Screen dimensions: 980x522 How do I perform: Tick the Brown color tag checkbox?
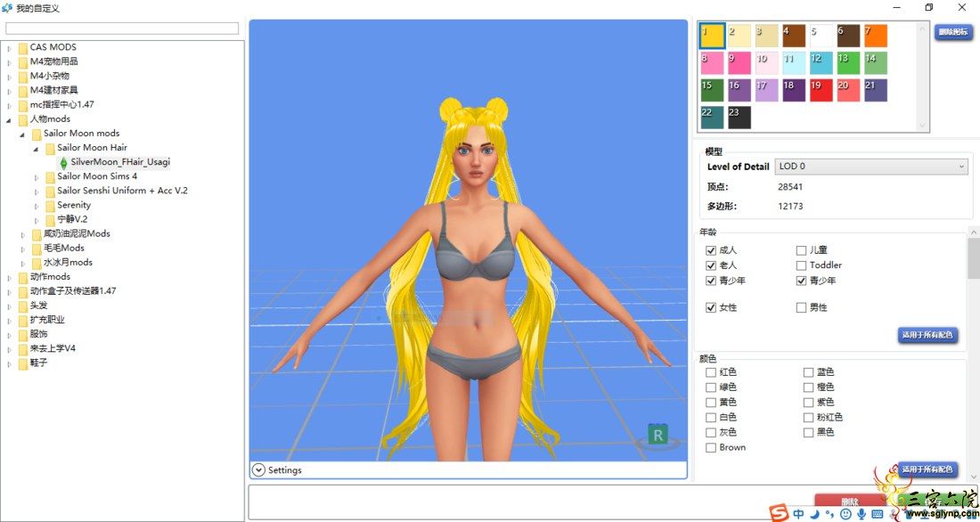pyautogui.click(x=711, y=447)
